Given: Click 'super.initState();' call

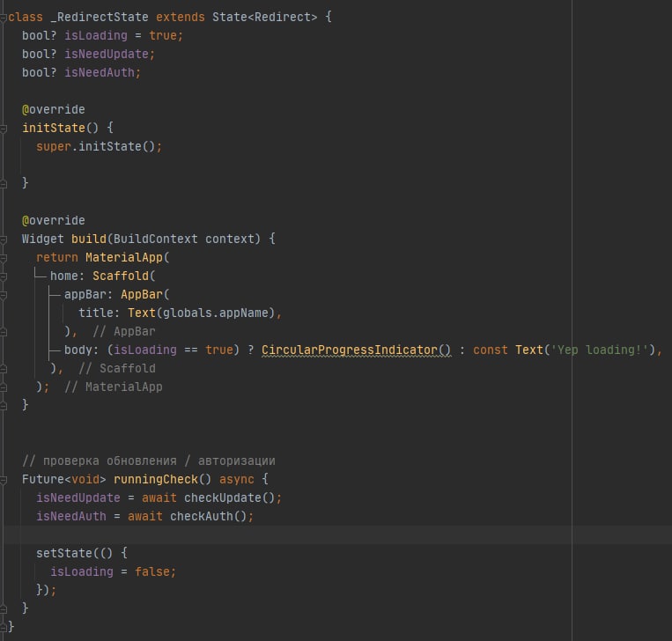Looking at the screenshot, I should click(99, 146).
